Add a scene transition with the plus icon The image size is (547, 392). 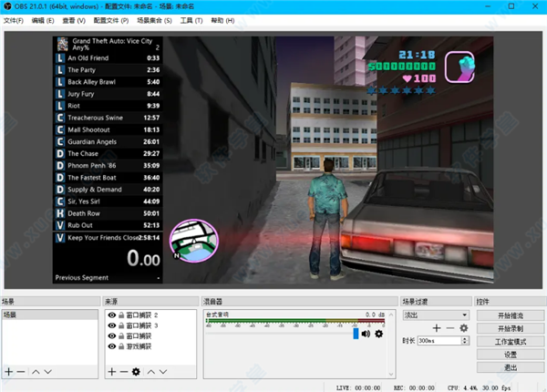437,327
